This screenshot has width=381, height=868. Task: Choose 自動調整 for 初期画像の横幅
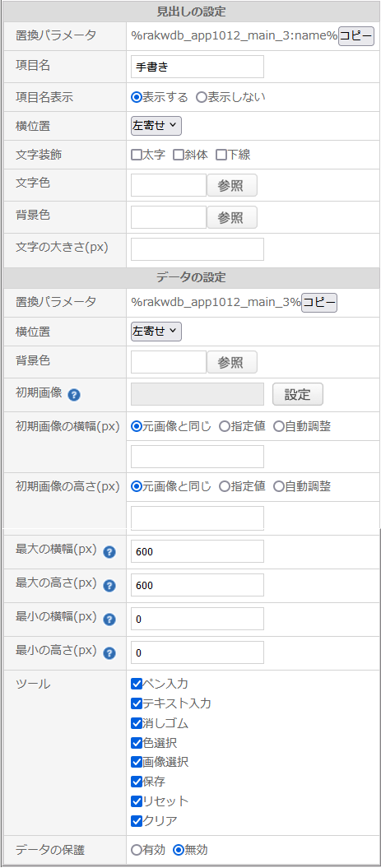pyautogui.click(x=279, y=426)
